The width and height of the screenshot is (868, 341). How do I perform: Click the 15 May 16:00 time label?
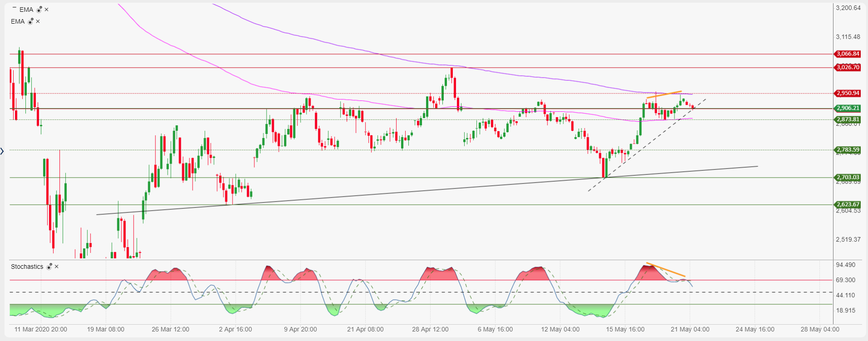[x=625, y=329]
